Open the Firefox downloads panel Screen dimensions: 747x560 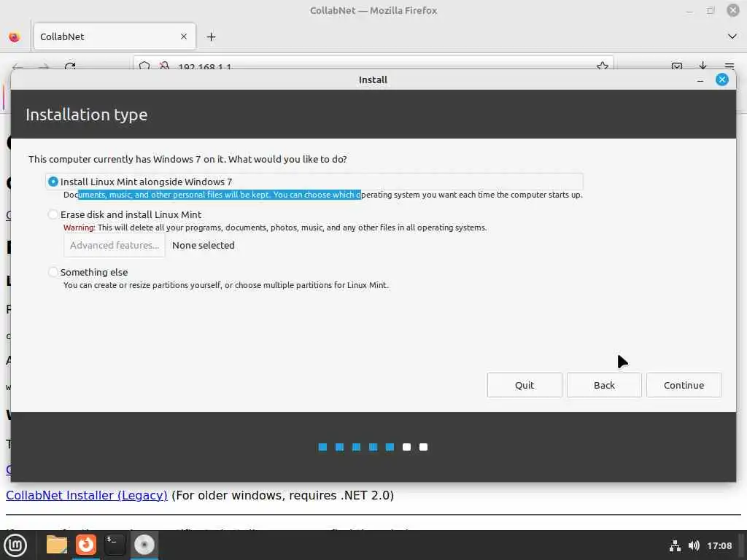click(x=703, y=66)
